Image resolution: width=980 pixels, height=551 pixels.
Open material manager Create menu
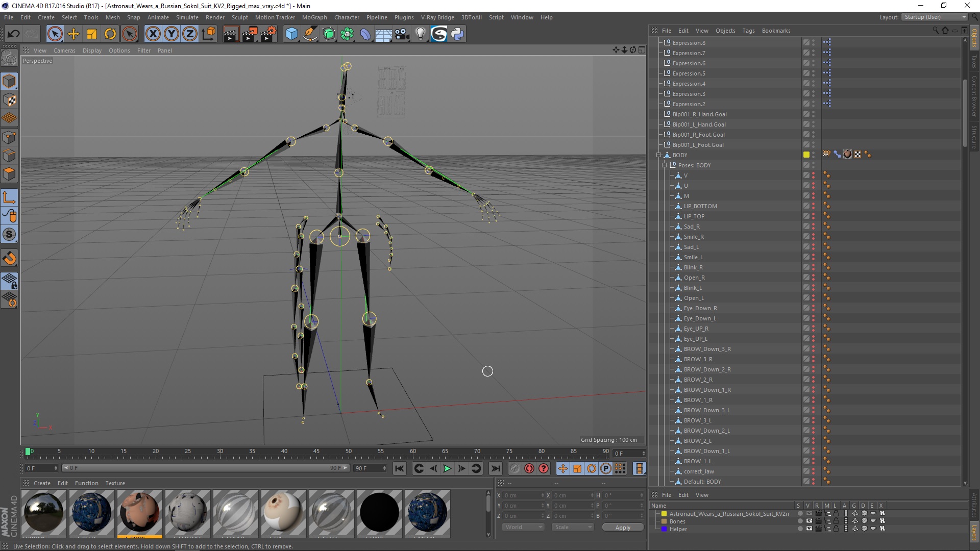[x=42, y=483]
